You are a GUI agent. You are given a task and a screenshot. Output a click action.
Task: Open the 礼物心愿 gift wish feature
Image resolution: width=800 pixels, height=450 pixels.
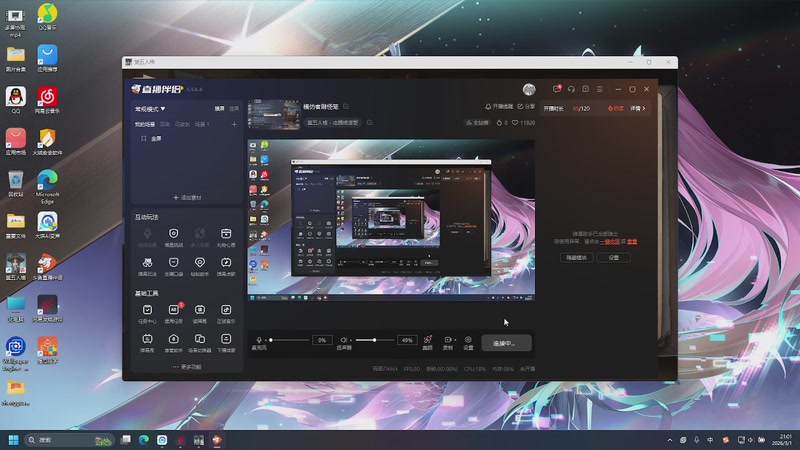(x=226, y=237)
